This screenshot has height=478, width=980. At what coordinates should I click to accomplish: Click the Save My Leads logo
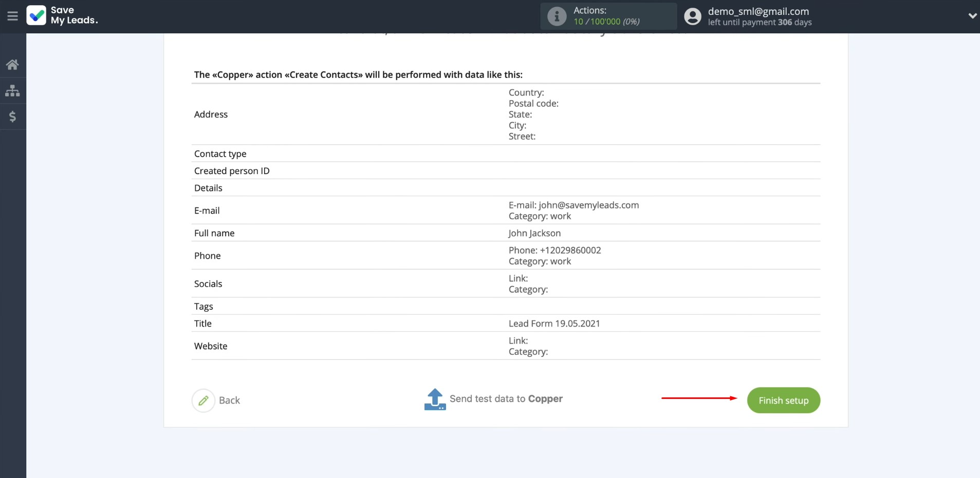coord(62,15)
